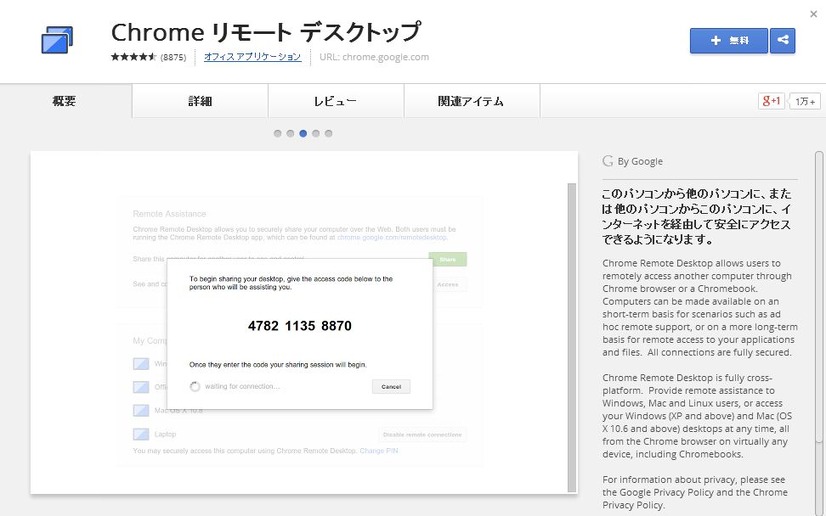Viewport: 826px width, 516px height.
Task: Click the By Google developer text
Action: click(x=640, y=162)
